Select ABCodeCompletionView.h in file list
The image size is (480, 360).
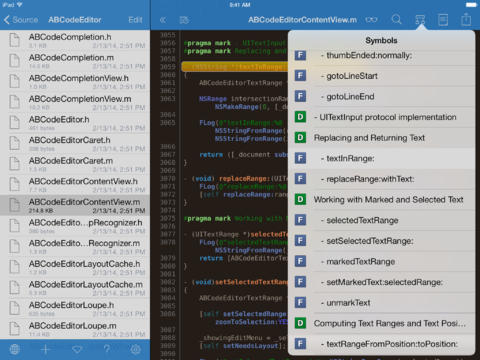(x=75, y=82)
